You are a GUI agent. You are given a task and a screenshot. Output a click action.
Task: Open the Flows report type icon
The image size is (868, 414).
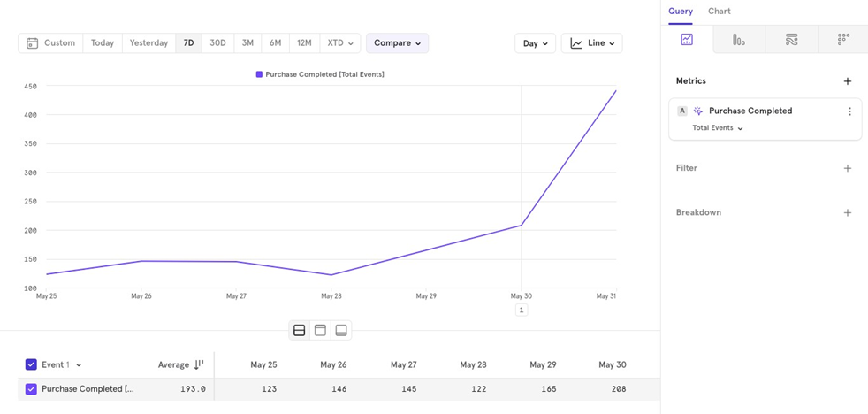pyautogui.click(x=791, y=40)
